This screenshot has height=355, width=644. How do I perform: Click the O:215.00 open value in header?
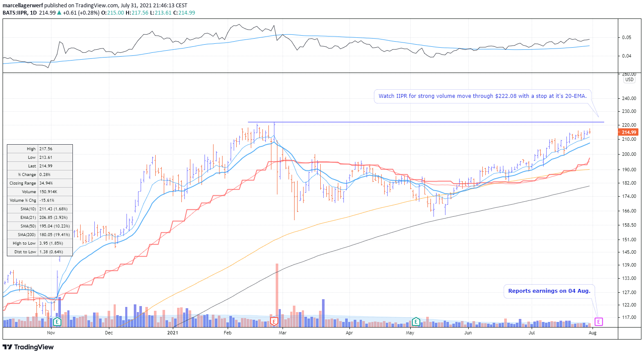pos(113,12)
